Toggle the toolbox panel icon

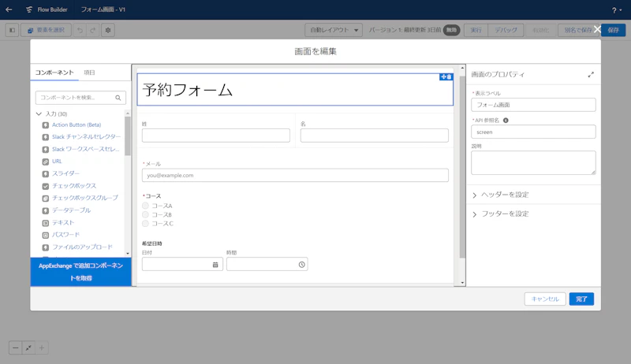[12, 30]
